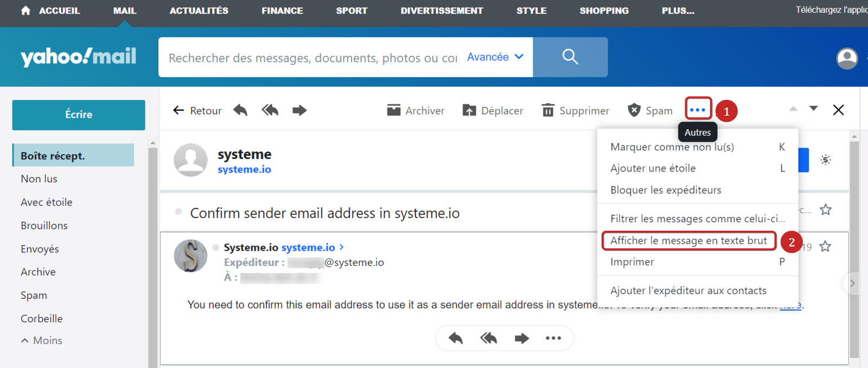The image size is (868, 368).
Task: Click the Archiver box icon
Action: (x=393, y=110)
